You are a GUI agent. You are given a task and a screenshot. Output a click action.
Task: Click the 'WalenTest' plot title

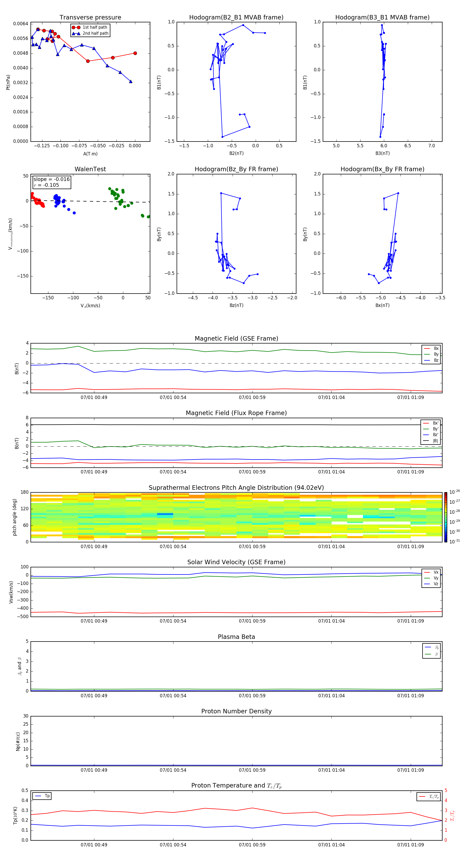90,169
